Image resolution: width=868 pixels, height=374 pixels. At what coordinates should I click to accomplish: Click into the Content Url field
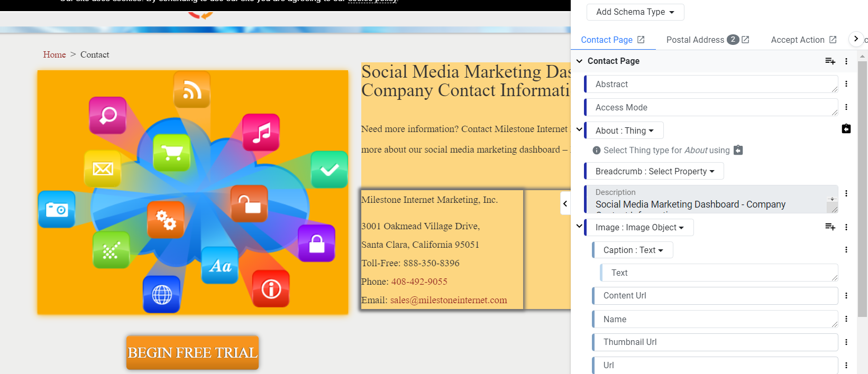(715, 296)
